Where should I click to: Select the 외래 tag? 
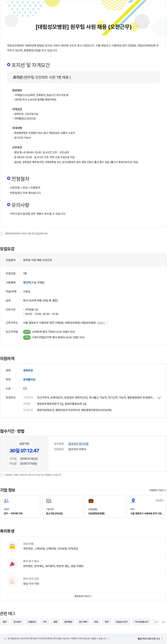tap(96, 622)
